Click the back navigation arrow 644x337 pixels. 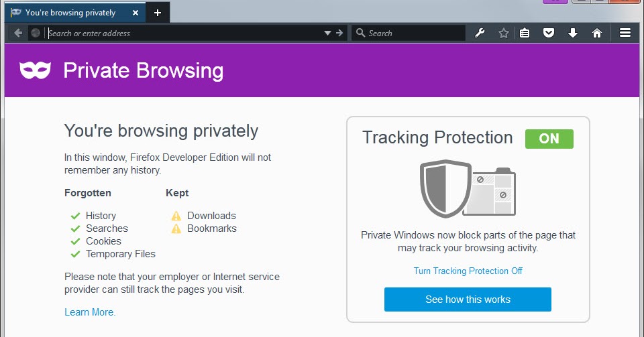pos(18,33)
